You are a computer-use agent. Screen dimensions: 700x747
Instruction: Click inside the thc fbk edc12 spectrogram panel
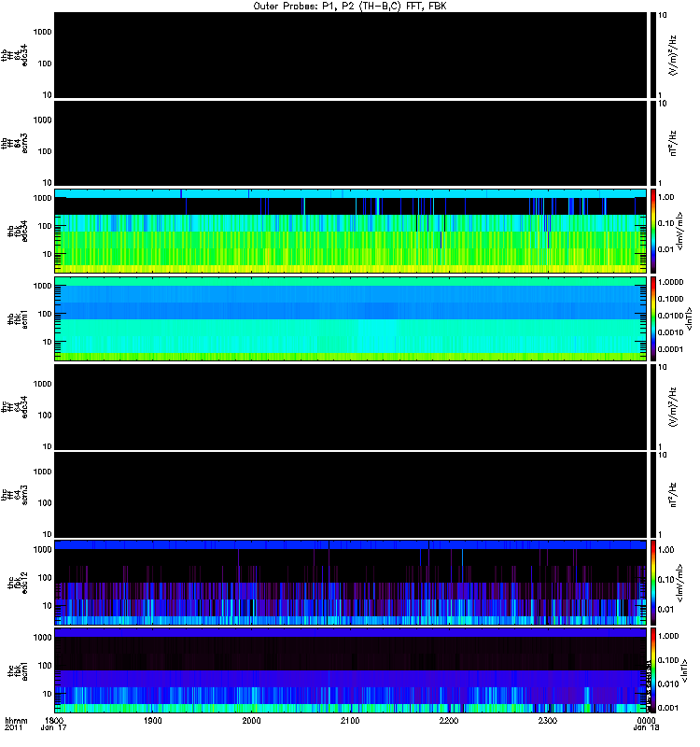pos(350,582)
